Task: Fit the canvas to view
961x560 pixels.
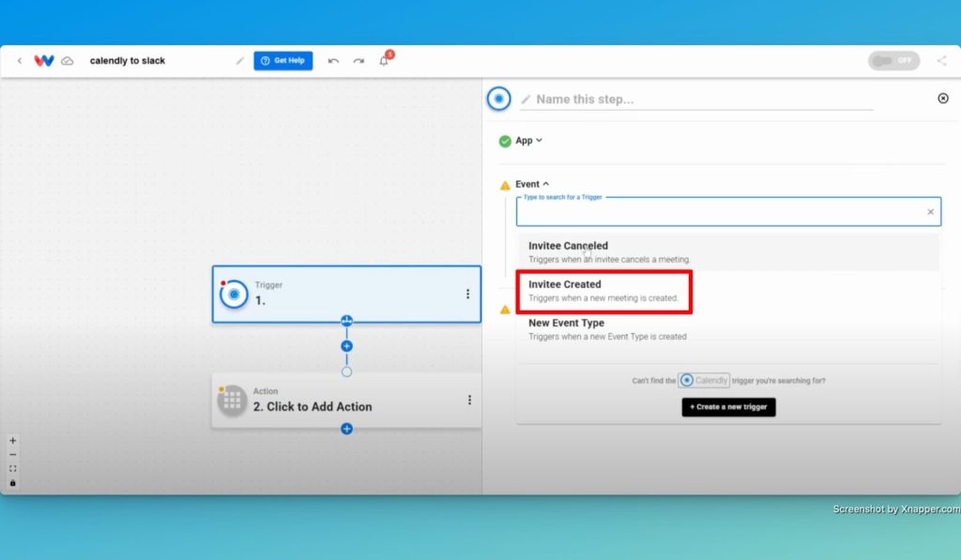Action: pos(13,469)
